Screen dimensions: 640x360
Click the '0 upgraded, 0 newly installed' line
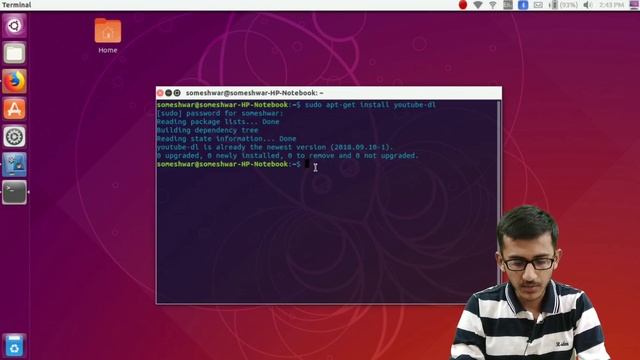tap(287, 156)
